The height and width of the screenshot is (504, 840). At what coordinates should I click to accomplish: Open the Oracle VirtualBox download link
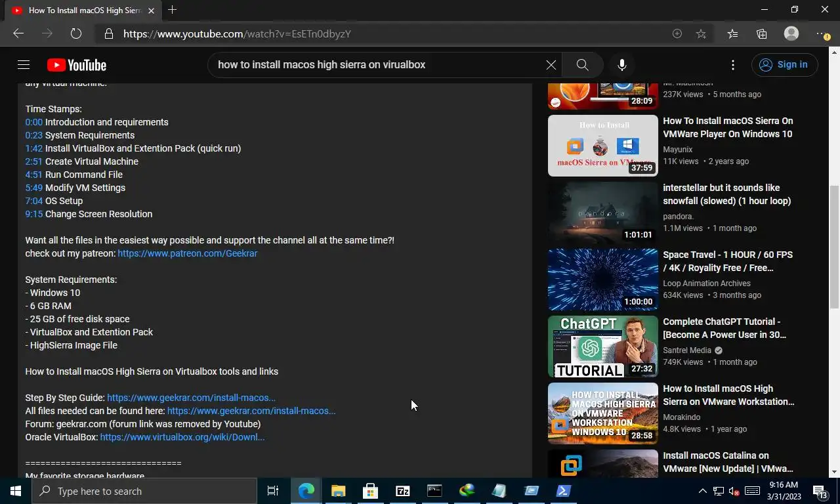182,437
